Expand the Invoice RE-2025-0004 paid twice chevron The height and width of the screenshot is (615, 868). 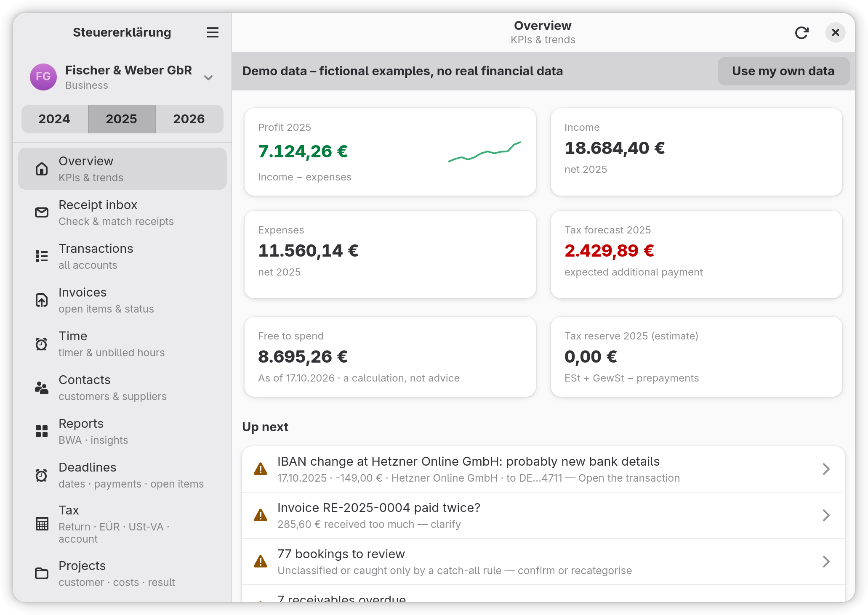(x=826, y=515)
